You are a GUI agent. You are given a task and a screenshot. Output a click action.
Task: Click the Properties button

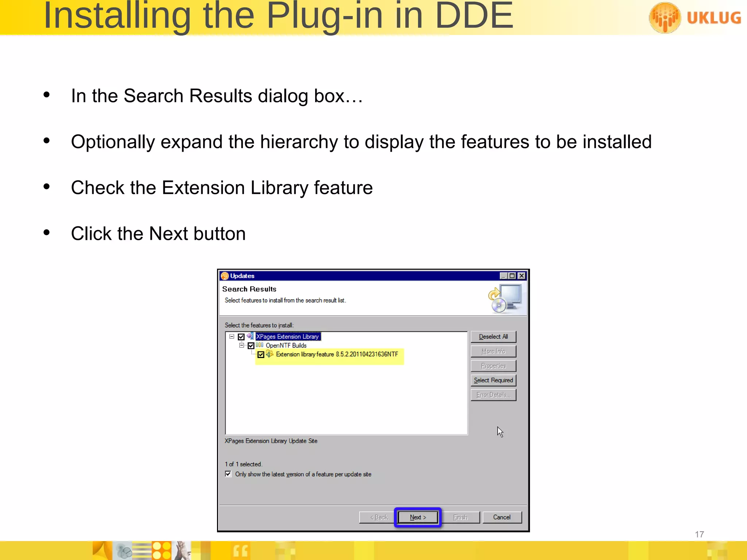pyautogui.click(x=494, y=366)
